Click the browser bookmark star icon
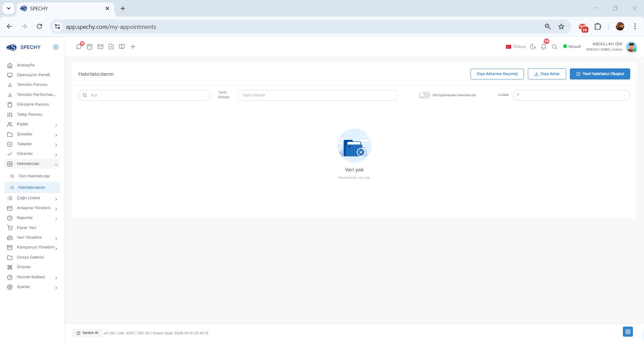644x341 pixels. click(x=561, y=26)
